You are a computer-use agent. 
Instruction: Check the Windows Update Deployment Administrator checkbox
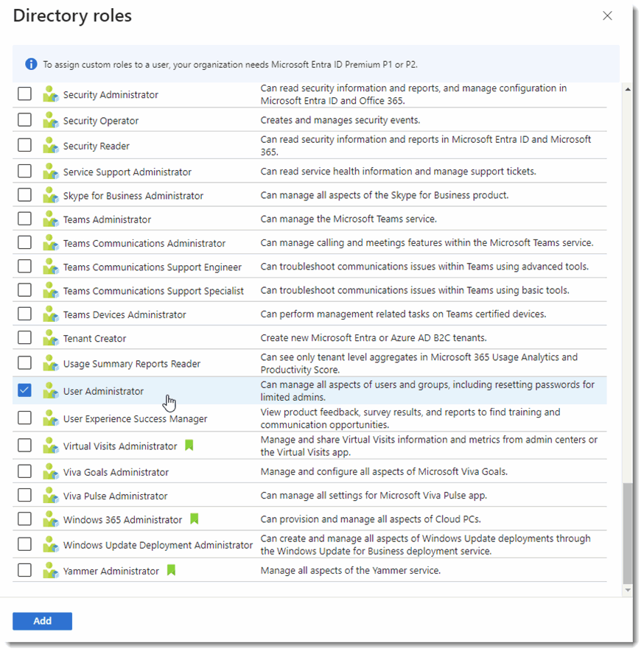tap(24, 544)
